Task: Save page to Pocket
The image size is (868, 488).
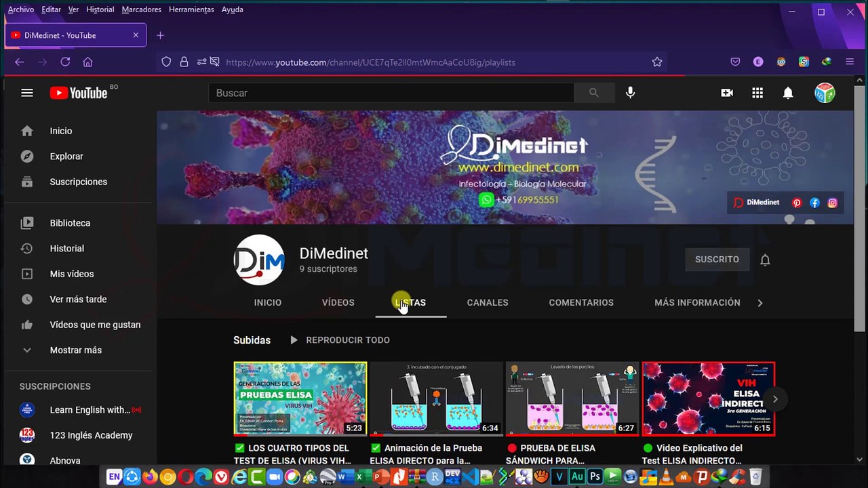Action: click(735, 62)
